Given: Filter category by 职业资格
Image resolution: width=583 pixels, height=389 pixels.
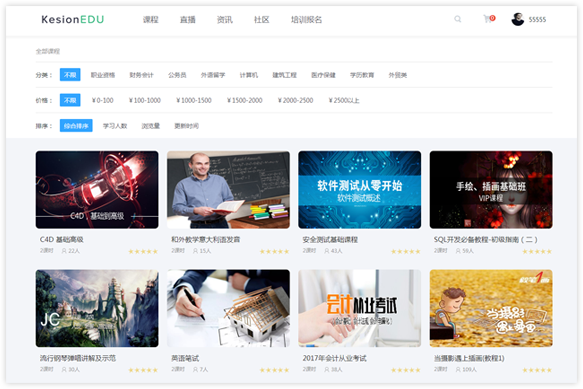Looking at the screenshot, I should point(103,75).
